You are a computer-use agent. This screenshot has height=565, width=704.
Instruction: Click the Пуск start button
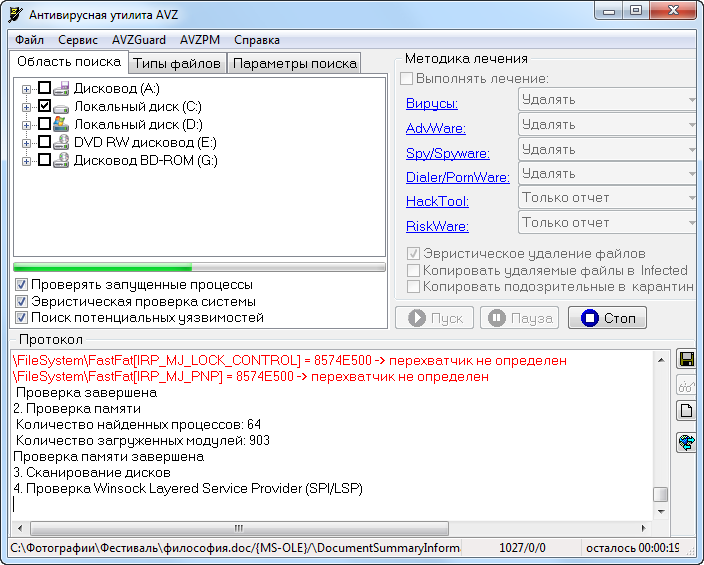coord(434,318)
